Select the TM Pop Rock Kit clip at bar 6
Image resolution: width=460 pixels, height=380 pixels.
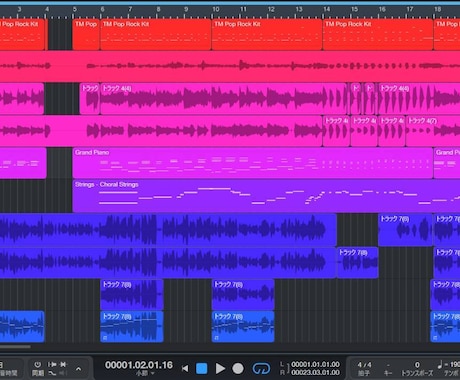[156, 34]
